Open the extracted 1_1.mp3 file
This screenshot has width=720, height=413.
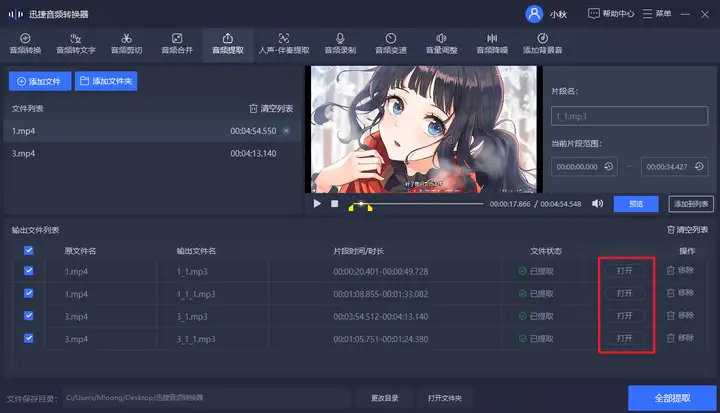tap(624, 271)
